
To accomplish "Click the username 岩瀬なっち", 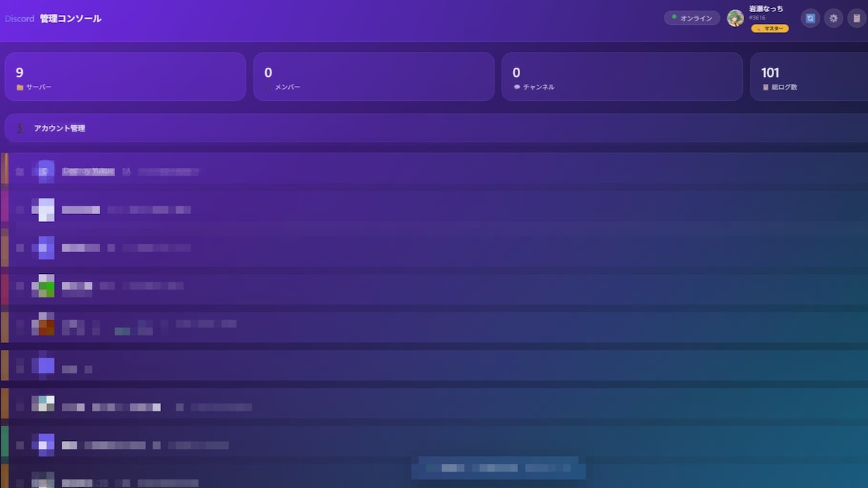I will (766, 9).
